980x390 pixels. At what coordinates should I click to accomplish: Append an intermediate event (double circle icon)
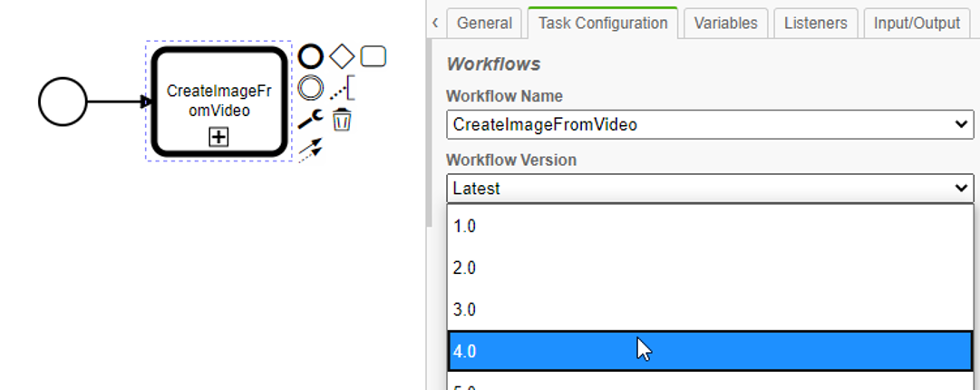(x=311, y=88)
